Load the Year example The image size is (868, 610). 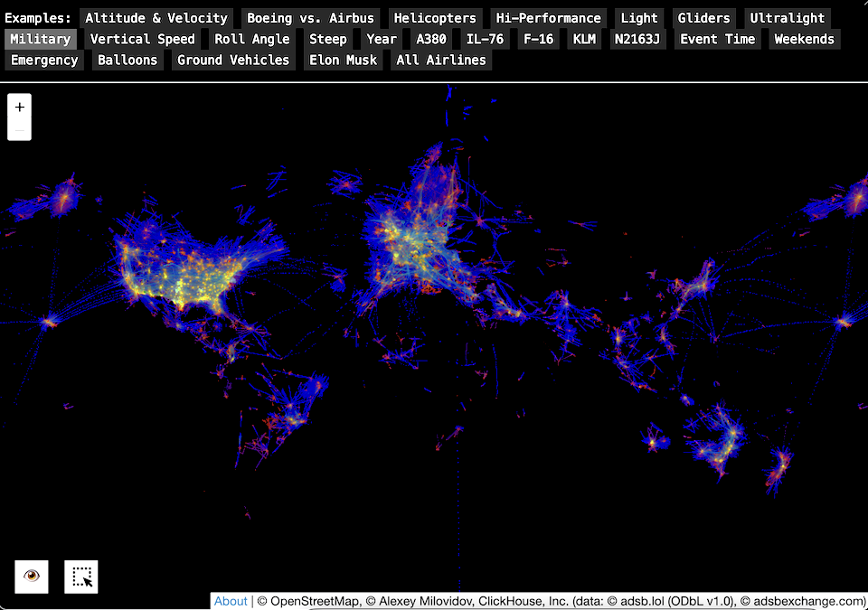click(382, 39)
